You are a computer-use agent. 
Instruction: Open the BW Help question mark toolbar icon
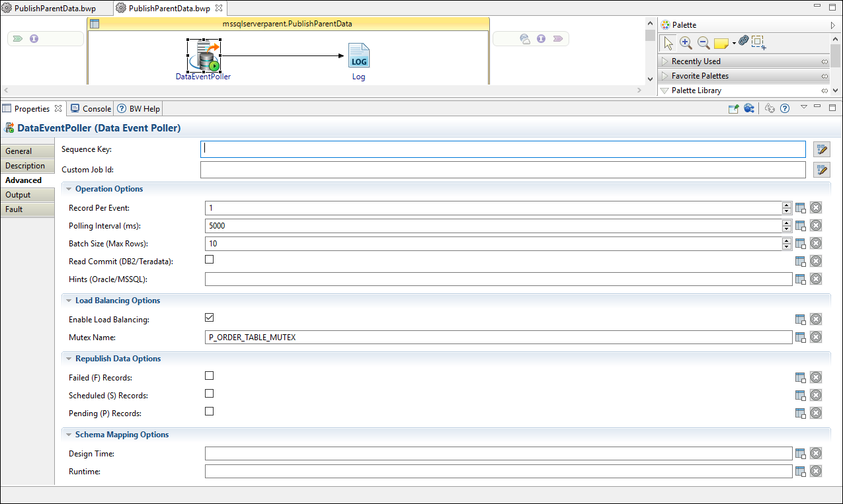click(x=785, y=109)
